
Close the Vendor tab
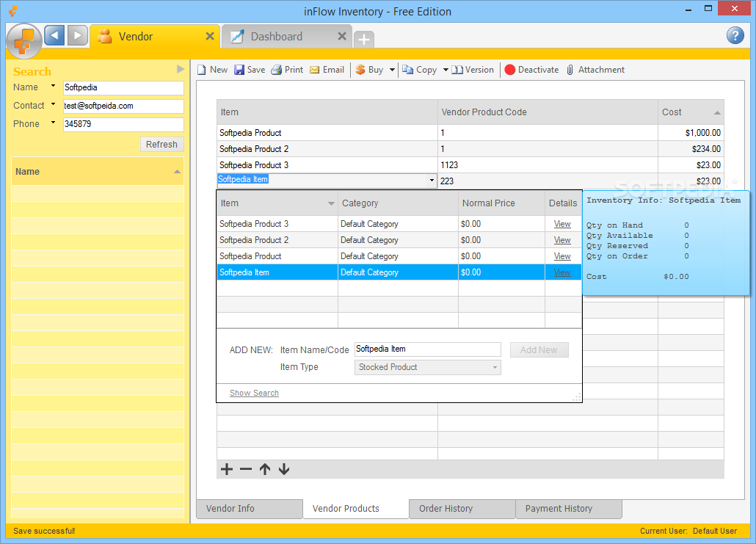(210, 36)
